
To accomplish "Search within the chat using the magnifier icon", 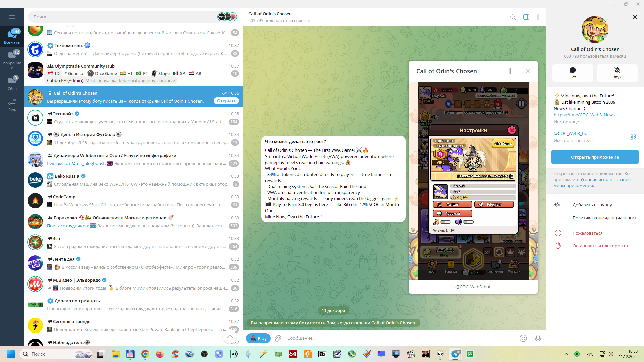I will click(513, 17).
